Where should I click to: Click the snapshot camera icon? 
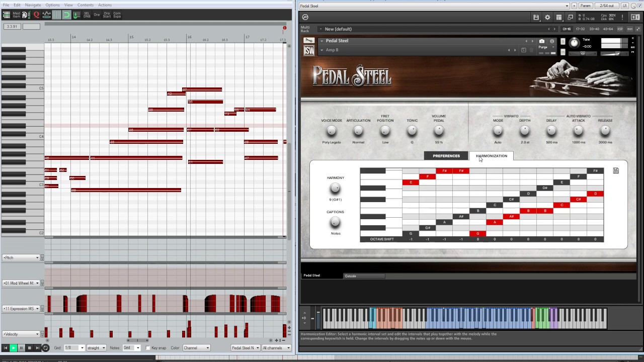click(x=542, y=41)
